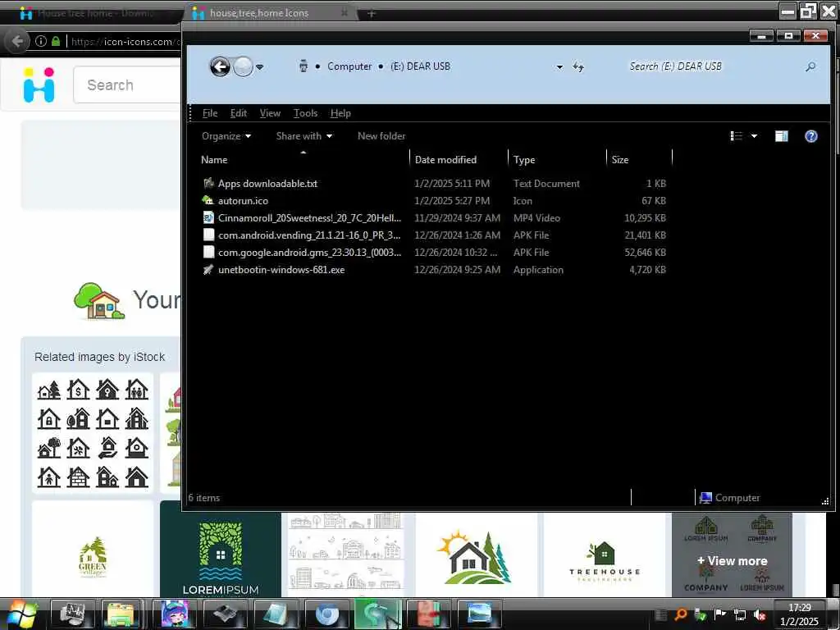Select Computer in the address breadcrumb

pos(349,66)
